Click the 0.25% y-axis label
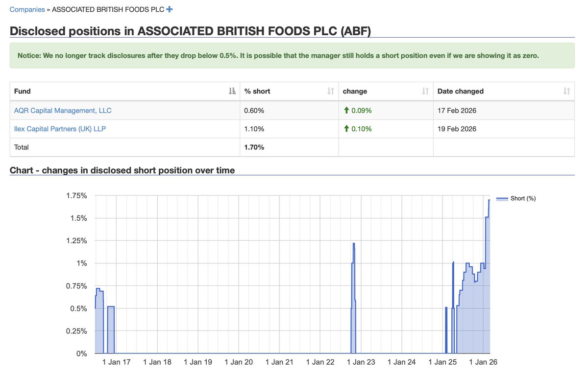 (x=75, y=331)
